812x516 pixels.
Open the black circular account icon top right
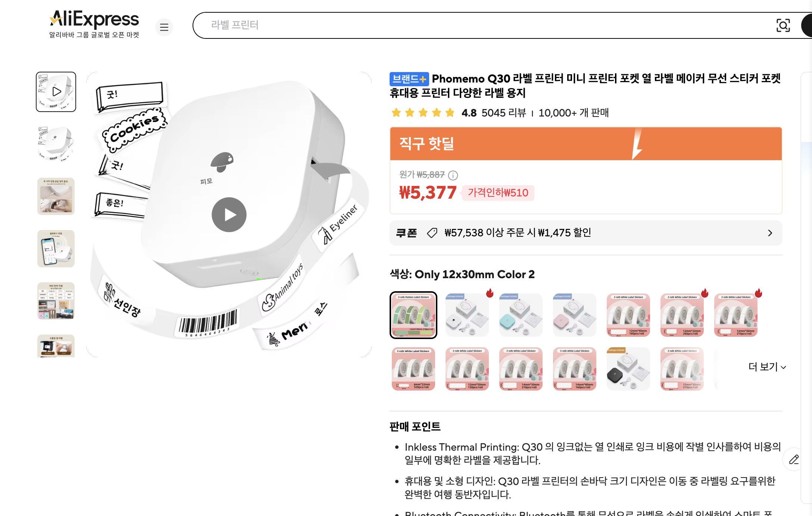(807, 25)
